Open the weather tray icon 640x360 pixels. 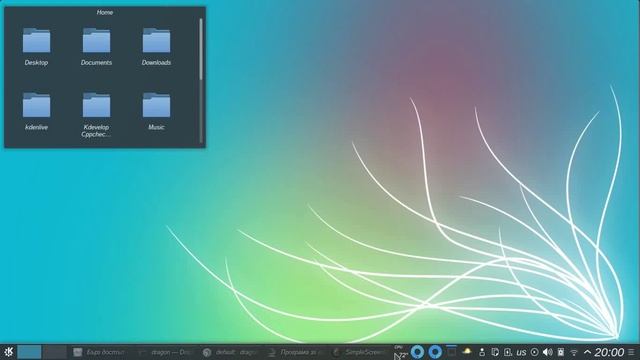pyautogui.click(x=467, y=351)
